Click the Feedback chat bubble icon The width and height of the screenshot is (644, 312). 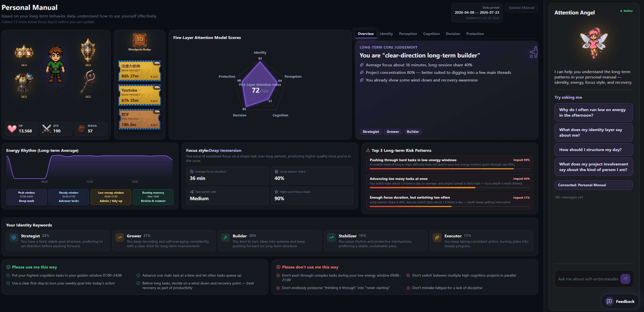[609, 301]
